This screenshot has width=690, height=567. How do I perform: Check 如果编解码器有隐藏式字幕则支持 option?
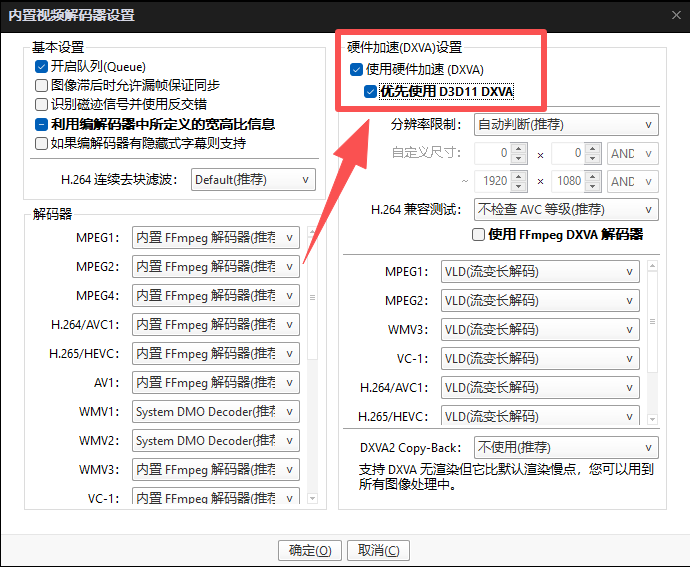tap(42, 143)
